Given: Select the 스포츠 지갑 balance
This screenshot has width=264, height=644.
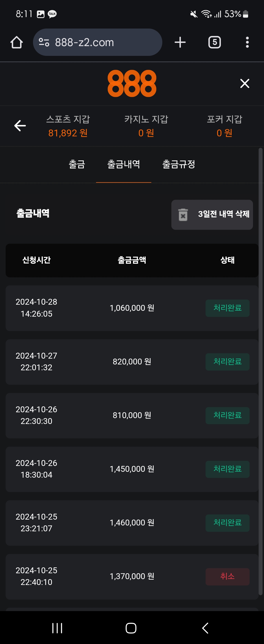Looking at the screenshot, I should pyautogui.click(x=68, y=133).
